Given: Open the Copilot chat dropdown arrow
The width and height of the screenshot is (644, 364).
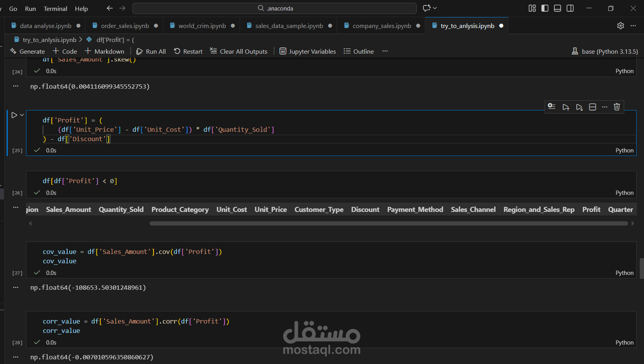Looking at the screenshot, I should pos(435,8).
